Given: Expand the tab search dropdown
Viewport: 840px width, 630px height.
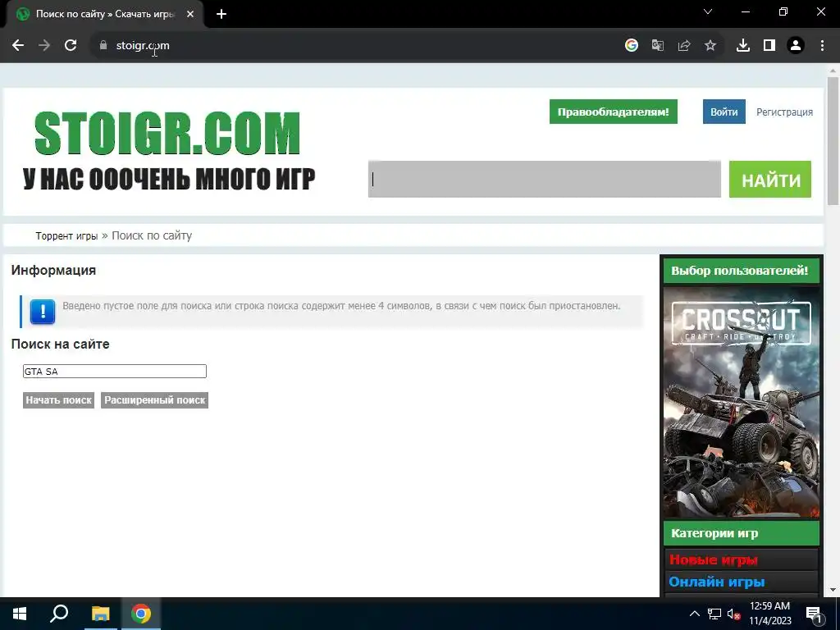Looking at the screenshot, I should [x=708, y=11].
